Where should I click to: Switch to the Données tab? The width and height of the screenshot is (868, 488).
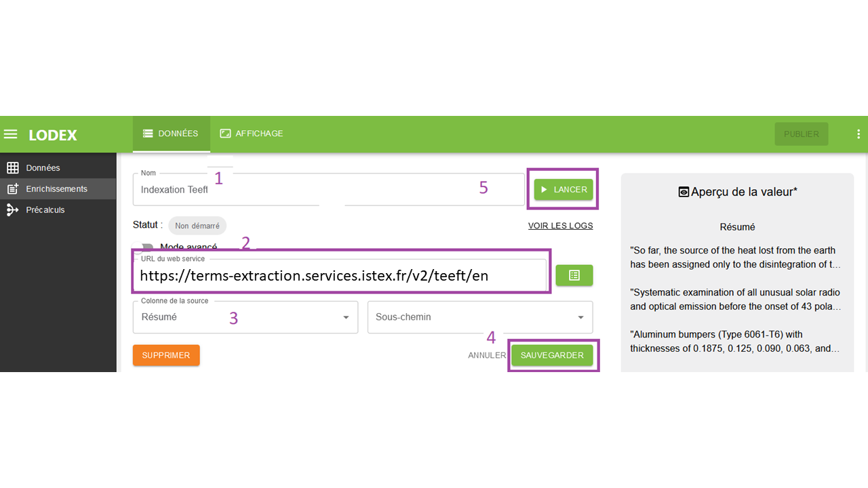pyautogui.click(x=171, y=134)
